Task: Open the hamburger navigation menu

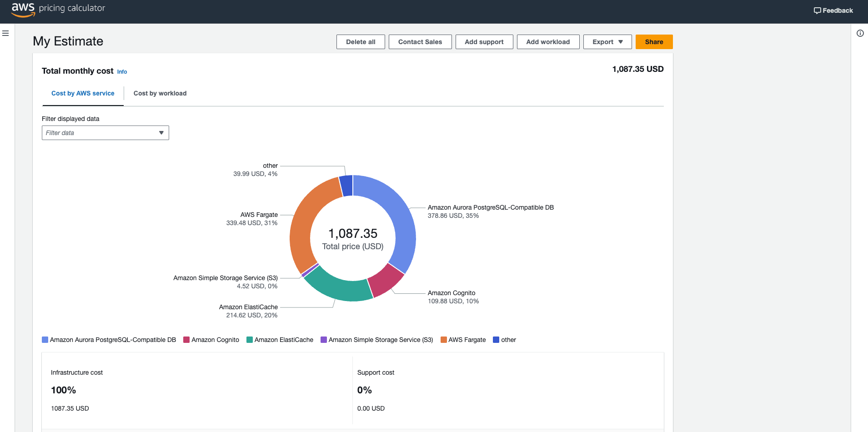Action: [5, 33]
